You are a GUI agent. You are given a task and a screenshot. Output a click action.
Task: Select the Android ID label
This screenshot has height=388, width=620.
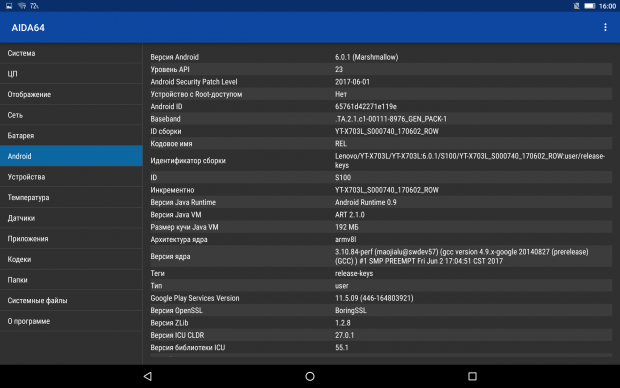point(166,106)
